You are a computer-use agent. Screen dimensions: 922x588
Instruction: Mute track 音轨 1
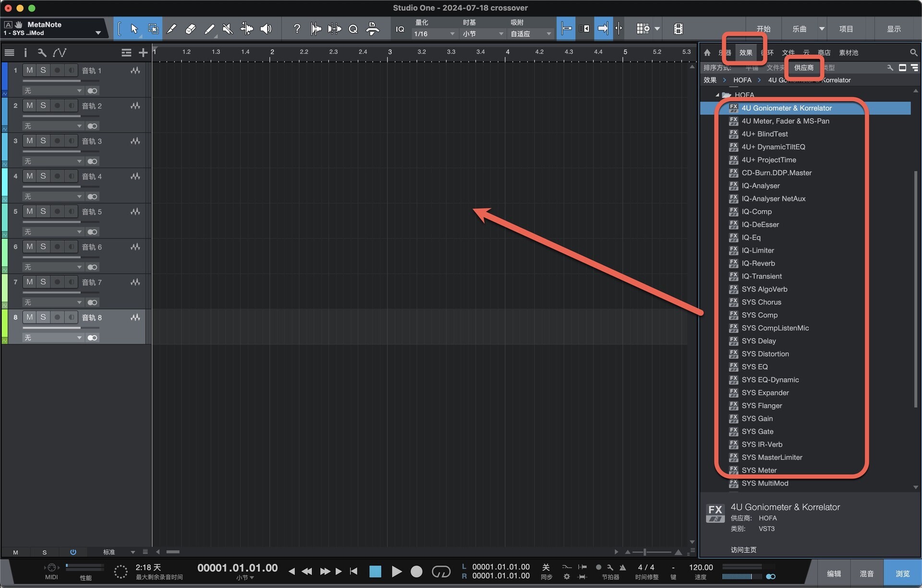point(30,71)
